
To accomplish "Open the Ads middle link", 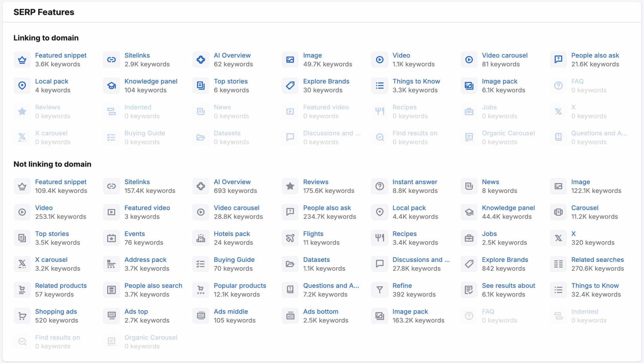I will [x=231, y=312].
